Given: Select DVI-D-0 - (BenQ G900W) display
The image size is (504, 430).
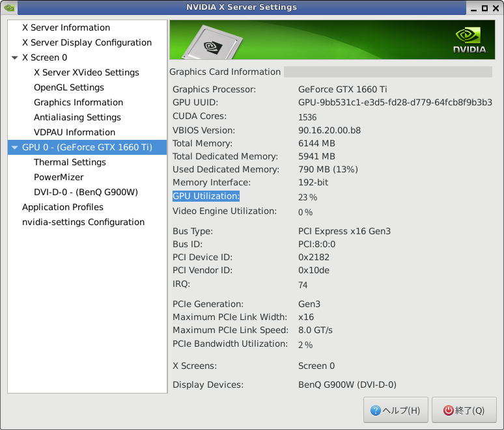Looking at the screenshot, I should [x=86, y=192].
